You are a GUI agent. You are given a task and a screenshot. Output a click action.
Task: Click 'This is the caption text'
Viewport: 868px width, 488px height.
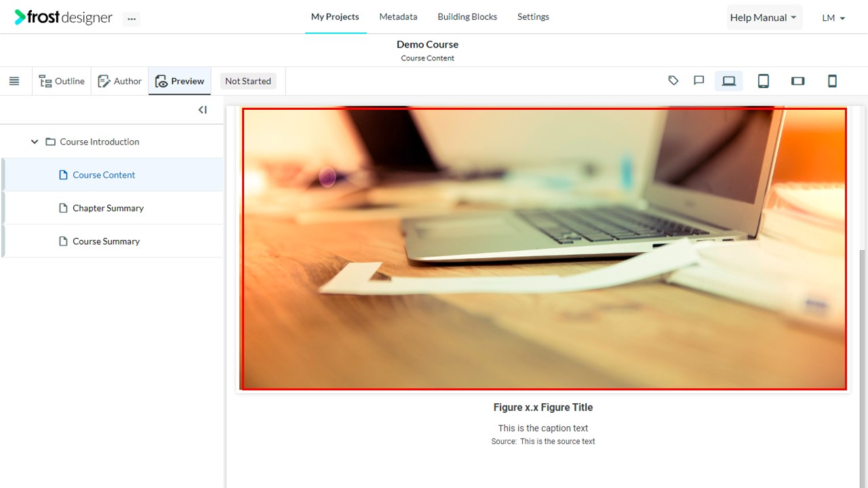point(543,428)
